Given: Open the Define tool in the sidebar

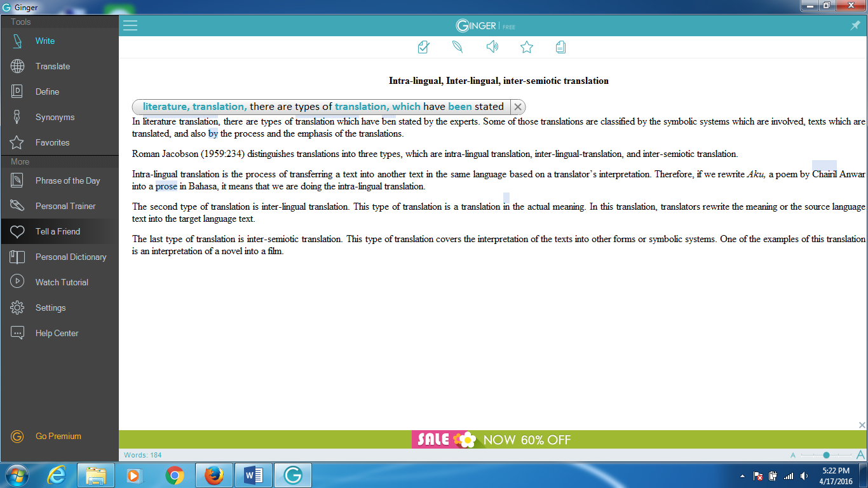Looking at the screenshot, I should (48, 91).
